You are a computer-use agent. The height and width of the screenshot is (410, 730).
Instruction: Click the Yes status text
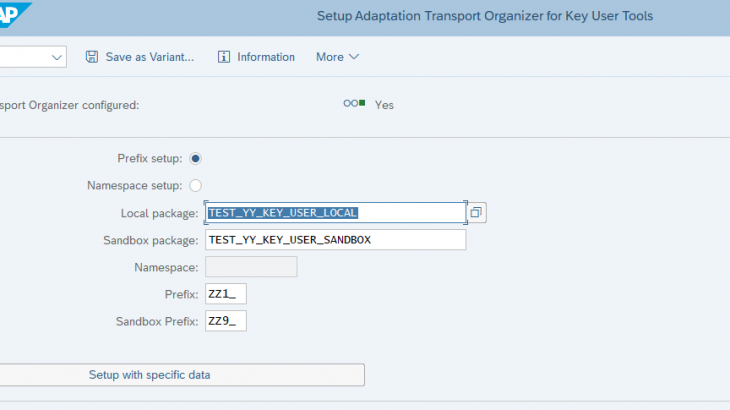tap(384, 104)
